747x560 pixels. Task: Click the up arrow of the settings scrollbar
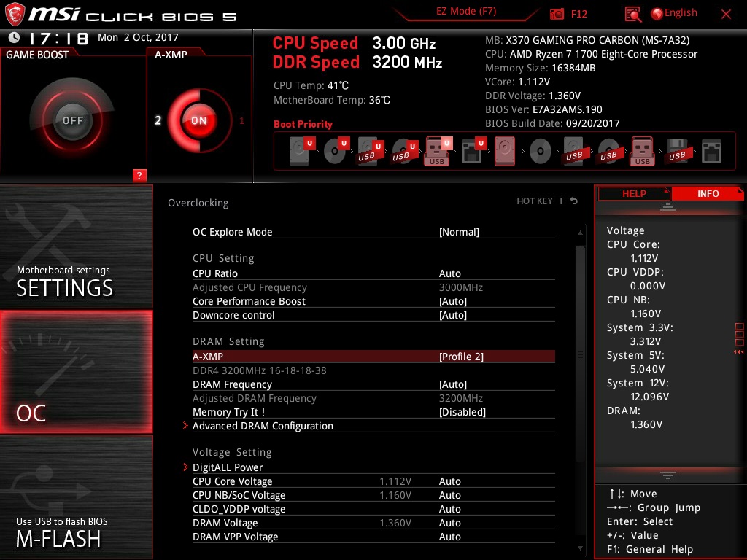[580, 233]
